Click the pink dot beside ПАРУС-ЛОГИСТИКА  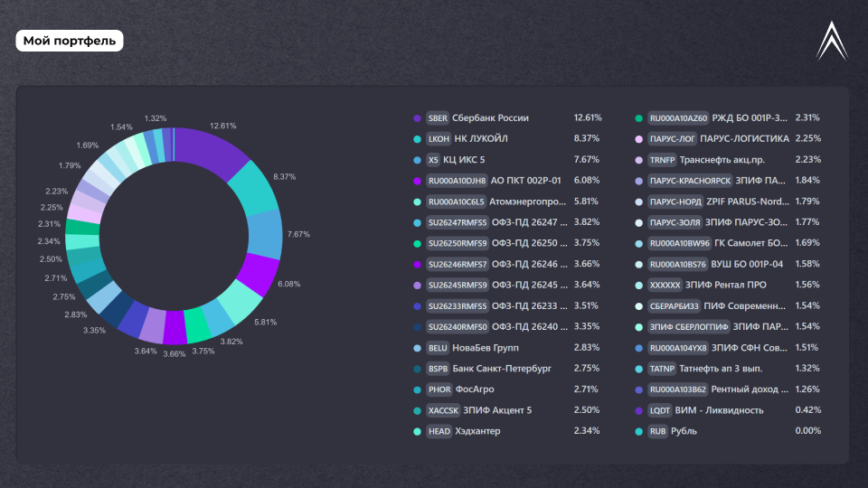639,139
